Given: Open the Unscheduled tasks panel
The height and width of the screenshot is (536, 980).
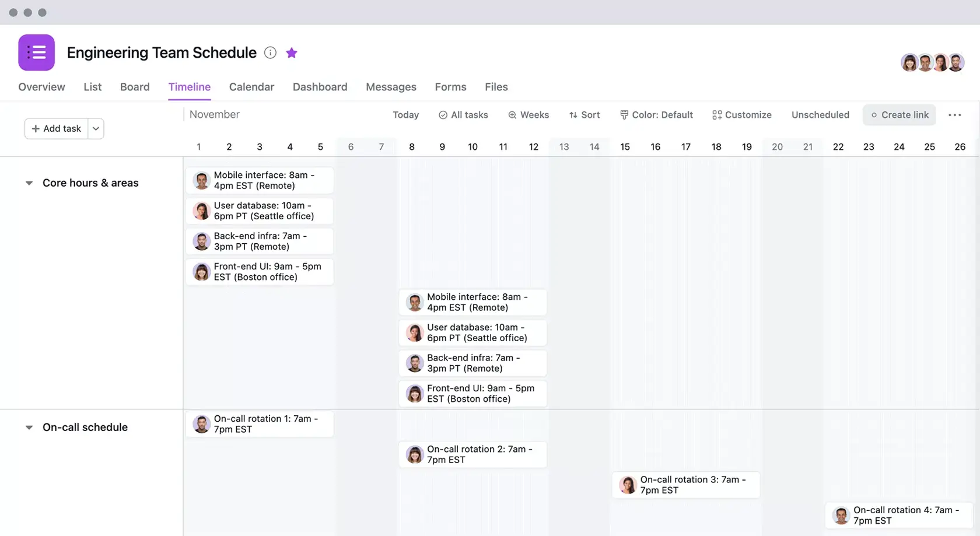Looking at the screenshot, I should tap(820, 115).
